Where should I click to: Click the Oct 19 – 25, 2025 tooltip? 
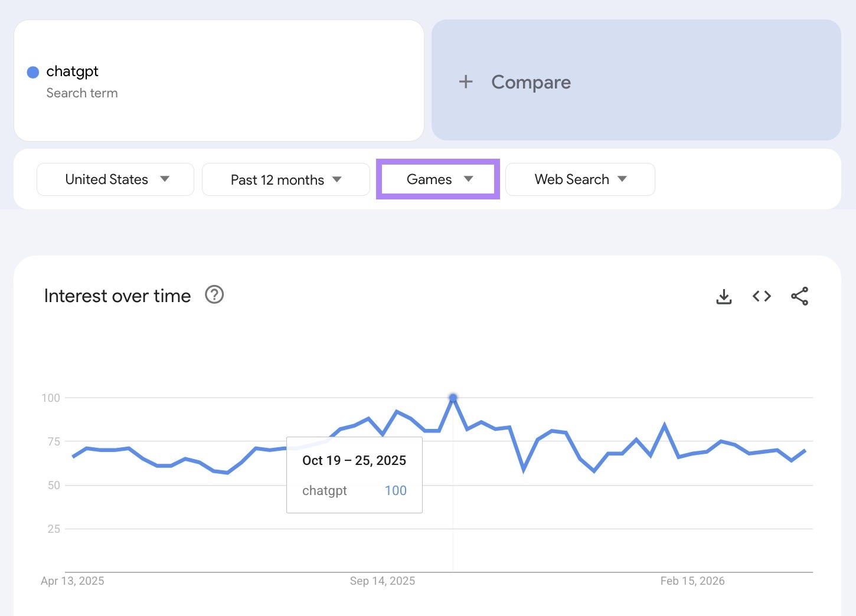point(354,460)
